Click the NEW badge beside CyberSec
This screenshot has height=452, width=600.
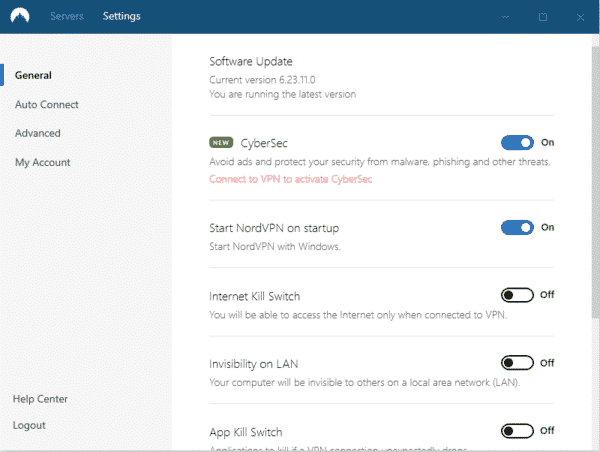pos(221,142)
